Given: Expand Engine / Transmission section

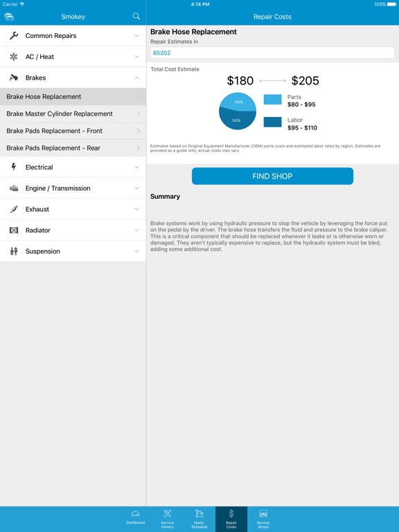Looking at the screenshot, I should pos(73,188).
